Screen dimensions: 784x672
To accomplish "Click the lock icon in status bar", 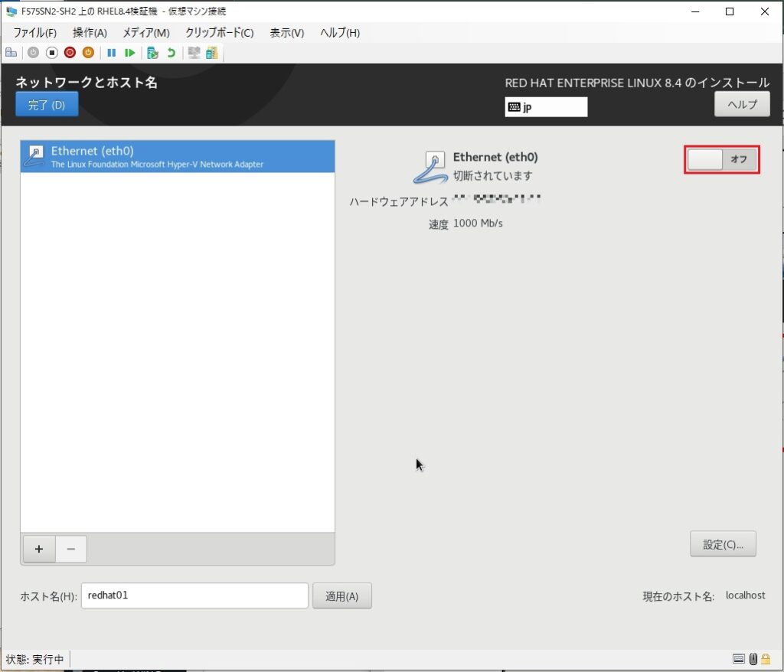I will coord(766,659).
